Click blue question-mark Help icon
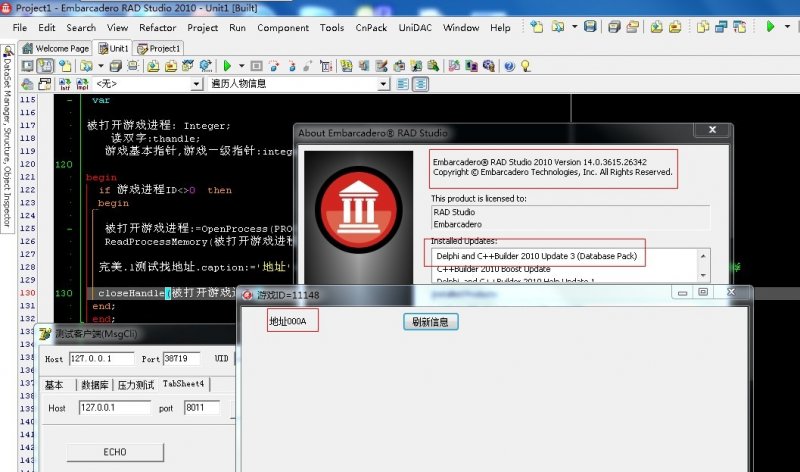This screenshot has width=800, height=472. point(509,66)
